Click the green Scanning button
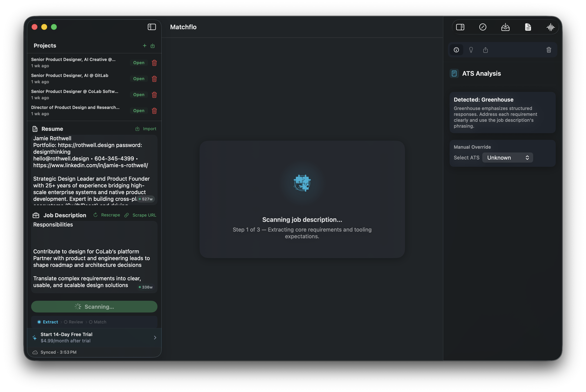The height and width of the screenshot is (392, 586). (94, 307)
